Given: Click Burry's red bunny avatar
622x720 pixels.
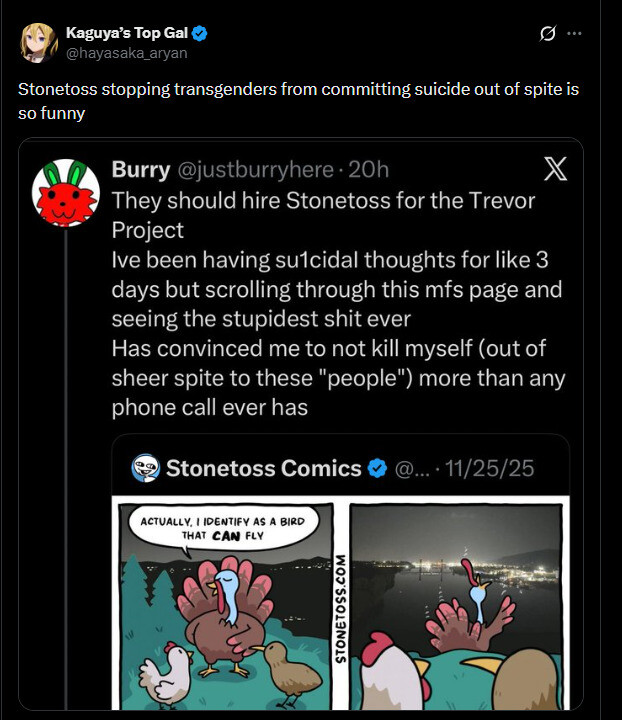Looking at the screenshot, I should [65, 192].
